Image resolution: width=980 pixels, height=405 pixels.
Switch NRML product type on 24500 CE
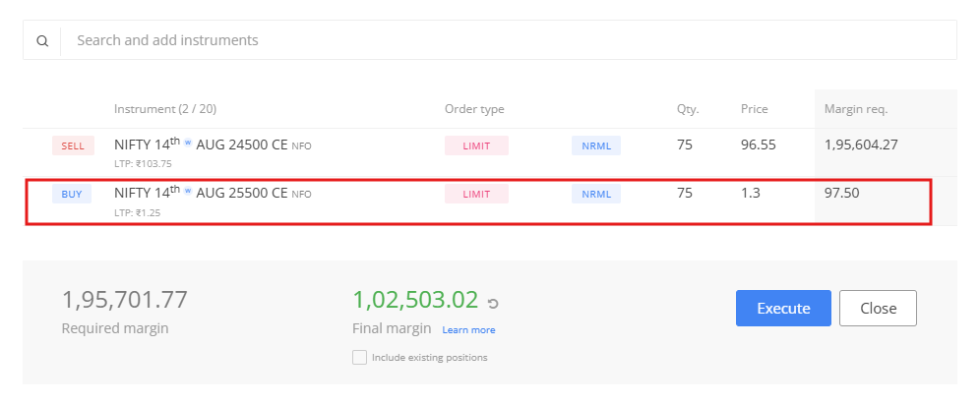596,145
